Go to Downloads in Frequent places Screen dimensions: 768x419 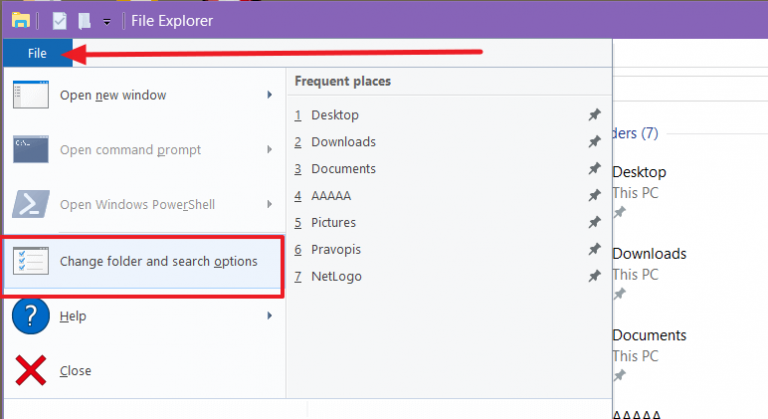click(343, 142)
